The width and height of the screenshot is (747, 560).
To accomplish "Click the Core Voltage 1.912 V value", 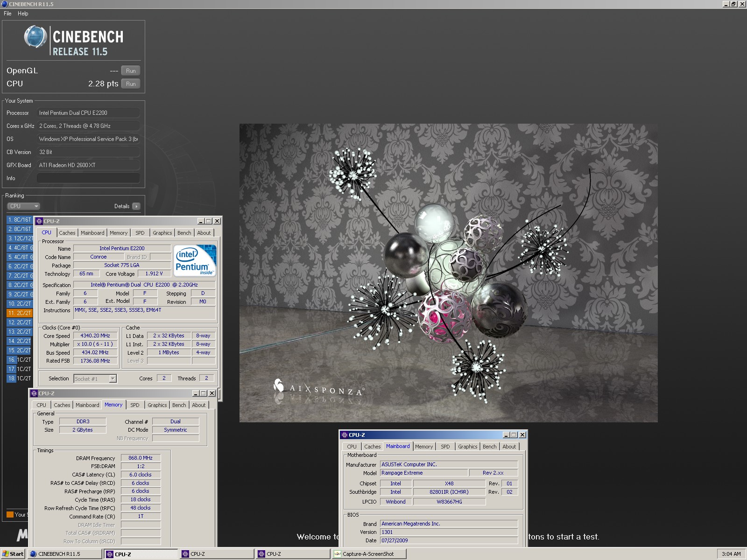I will (x=154, y=274).
